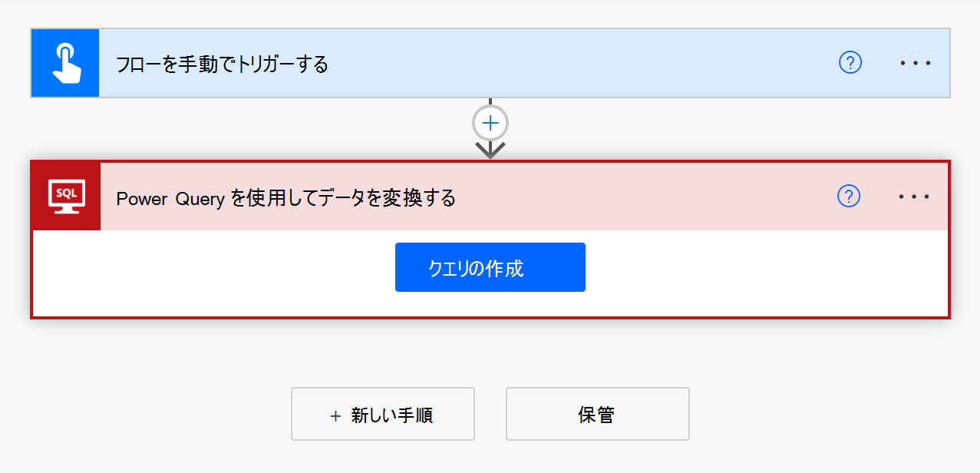The width and height of the screenshot is (980, 473).
Task: Open context options for the trigger step
Action: tap(915, 63)
